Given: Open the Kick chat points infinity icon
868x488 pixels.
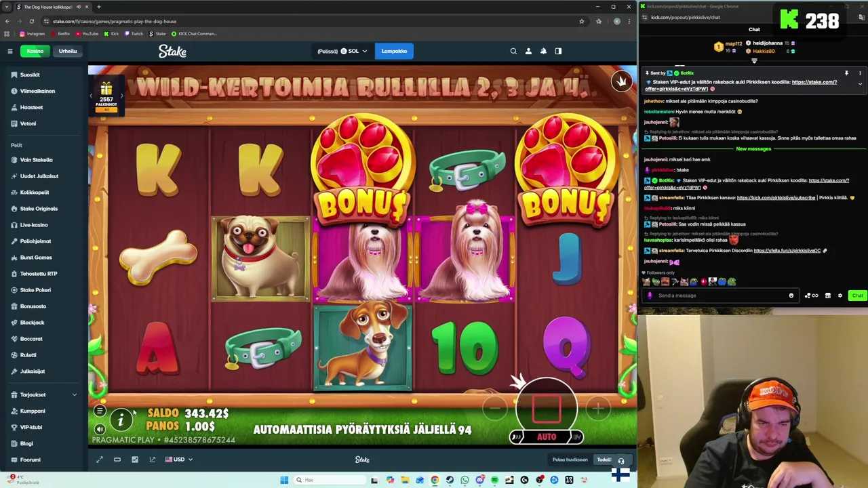Looking at the screenshot, I should pos(811,296).
